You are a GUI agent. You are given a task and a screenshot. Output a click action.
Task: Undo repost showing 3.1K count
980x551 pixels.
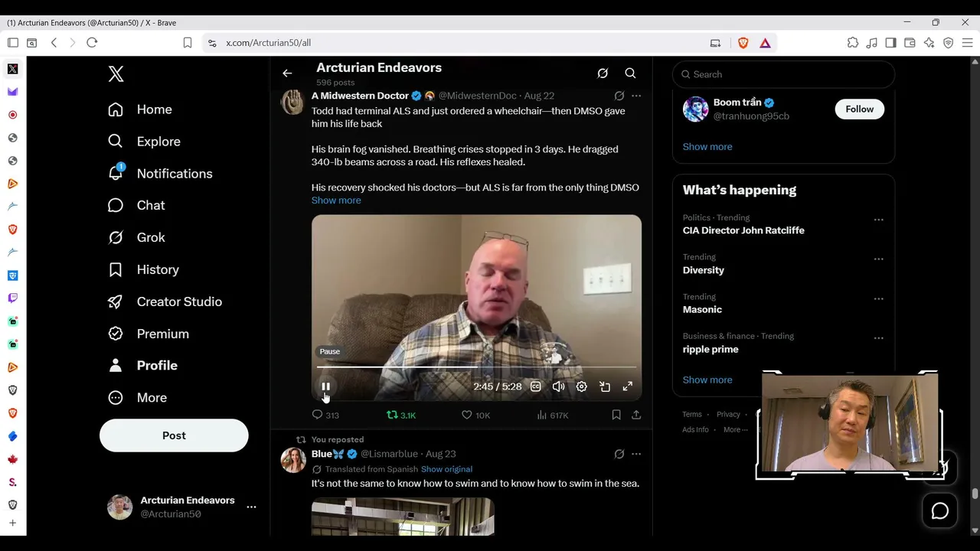pos(400,415)
